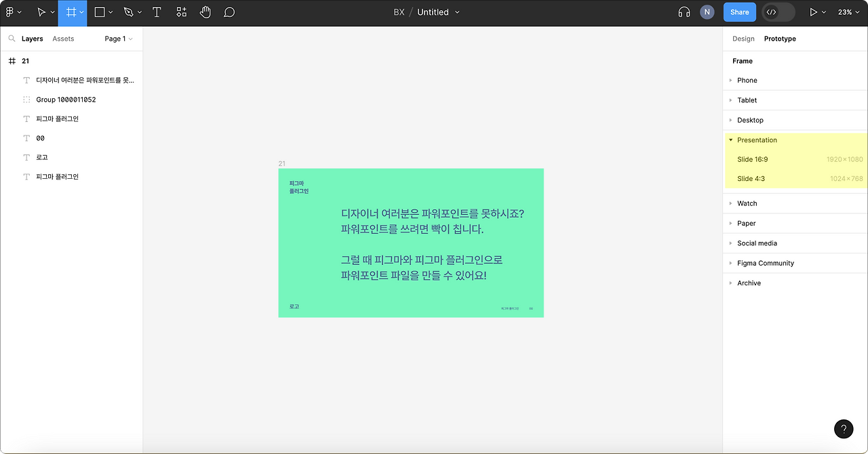Click the 로고 text on canvas
Viewport: 868px width, 454px height.
tap(294, 306)
